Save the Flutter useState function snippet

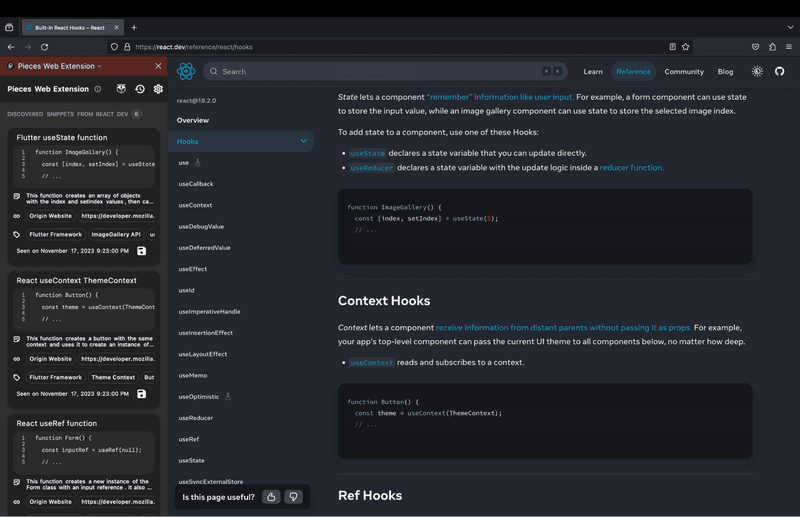(x=141, y=251)
